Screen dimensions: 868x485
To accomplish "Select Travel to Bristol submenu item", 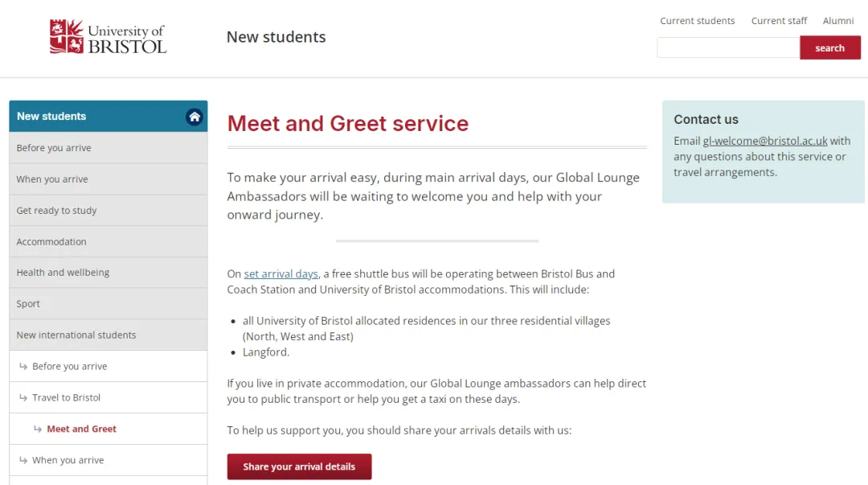I will tap(108, 397).
